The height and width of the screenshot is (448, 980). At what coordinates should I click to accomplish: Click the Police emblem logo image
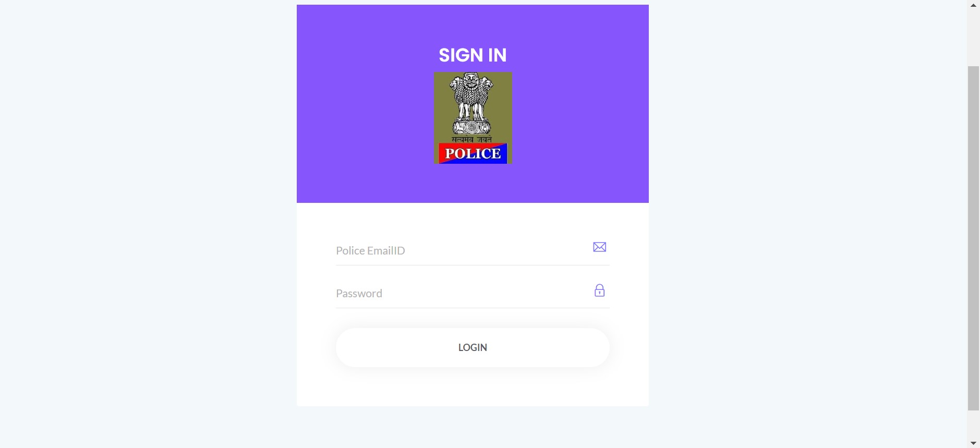pos(473,118)
